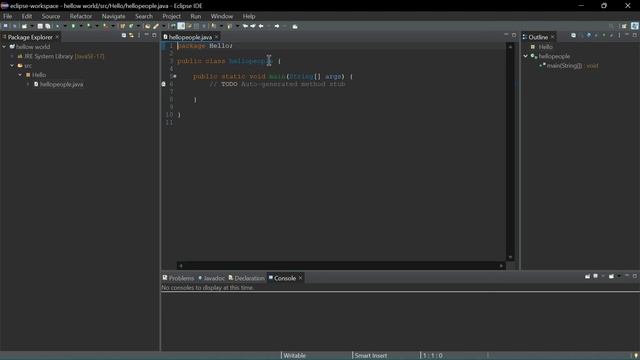The width and height of the screenshot is (640, 360).
Task: Collapse the Hello package node
Action: click(x=20, y=75)
